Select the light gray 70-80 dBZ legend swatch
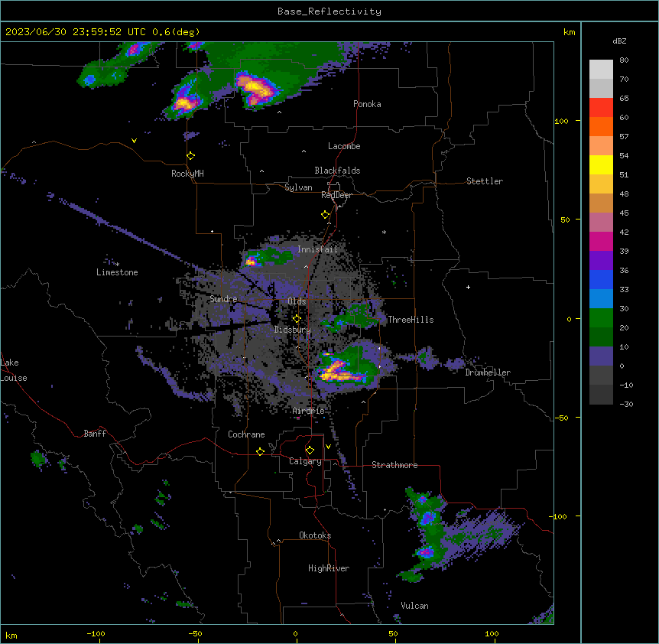The image size is (659, 644). point(601,69)
